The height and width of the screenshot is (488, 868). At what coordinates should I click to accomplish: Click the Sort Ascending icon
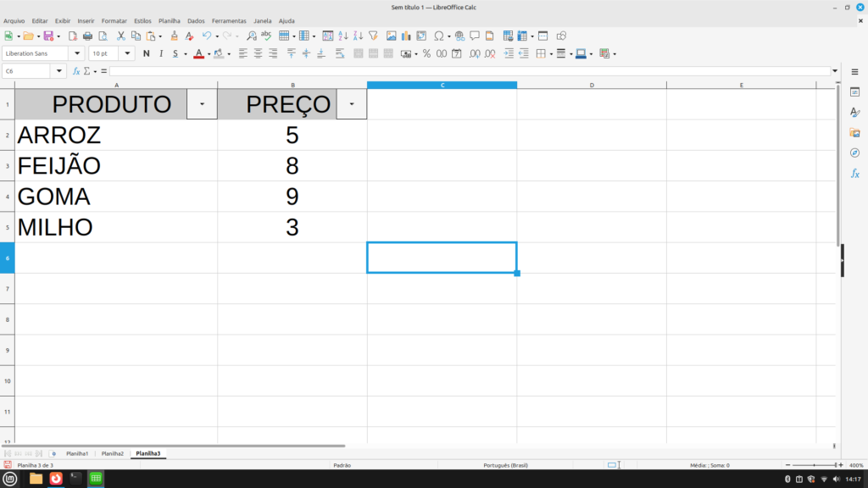point(343,36)
